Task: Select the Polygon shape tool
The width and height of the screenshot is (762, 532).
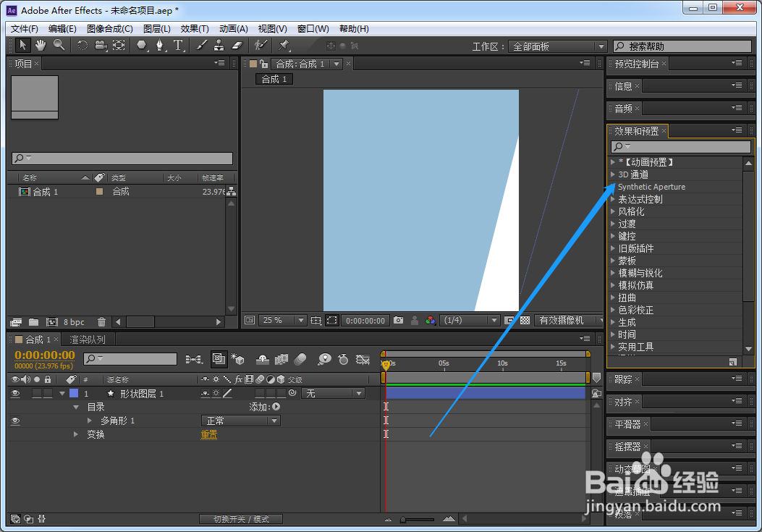Action: pos(141,46)
